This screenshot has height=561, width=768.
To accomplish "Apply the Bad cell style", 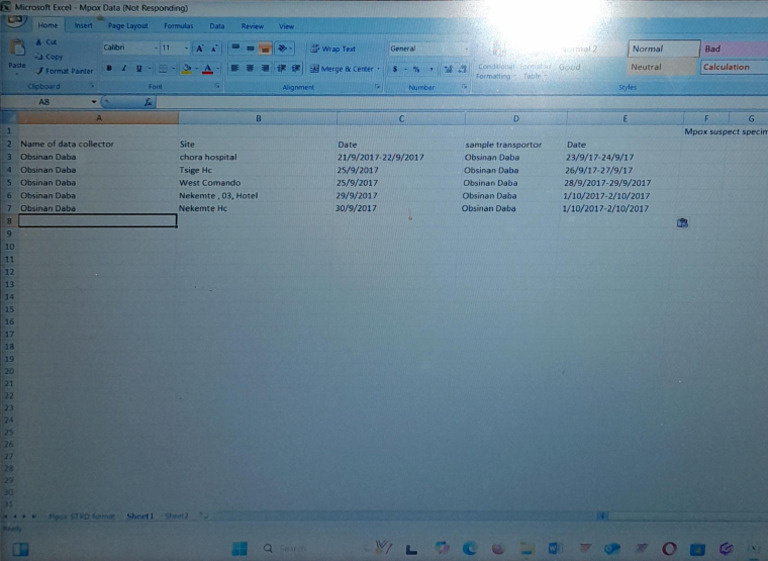I will 734,49.
